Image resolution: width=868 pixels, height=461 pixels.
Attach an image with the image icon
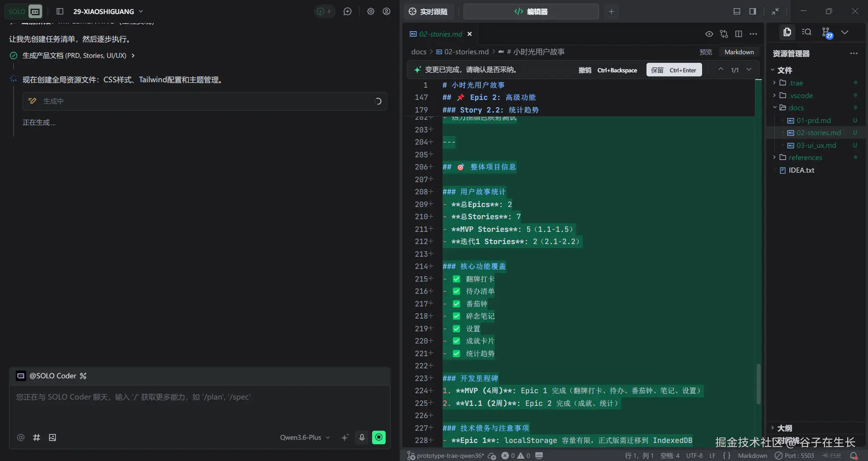point(52,437)
